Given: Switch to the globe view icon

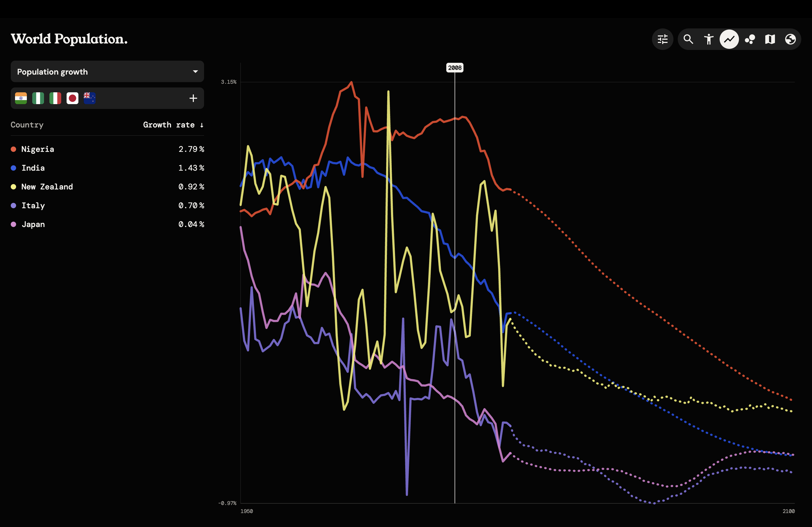Looking at the screenshot, I should pyautogui.click(x=791, y=39).
